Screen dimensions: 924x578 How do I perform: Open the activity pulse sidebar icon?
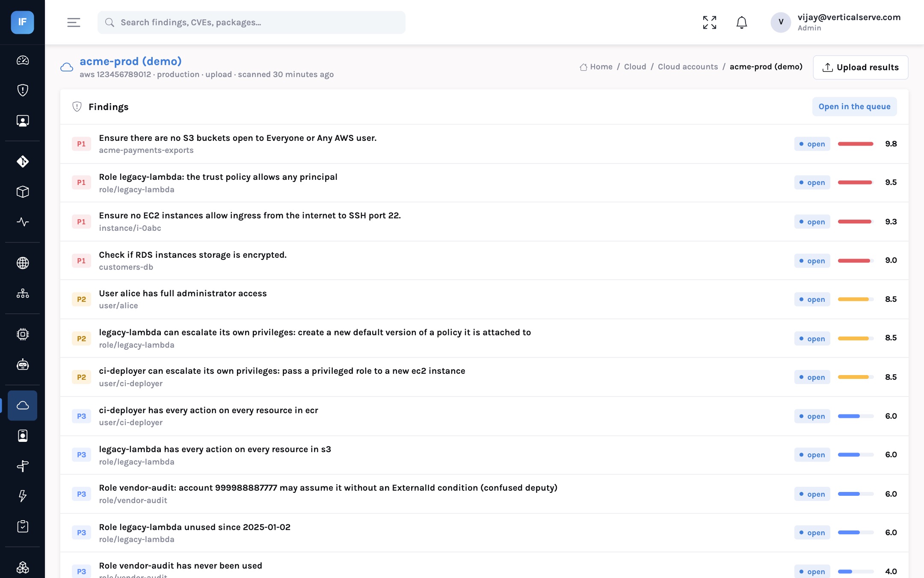click(x=23, y=222)
